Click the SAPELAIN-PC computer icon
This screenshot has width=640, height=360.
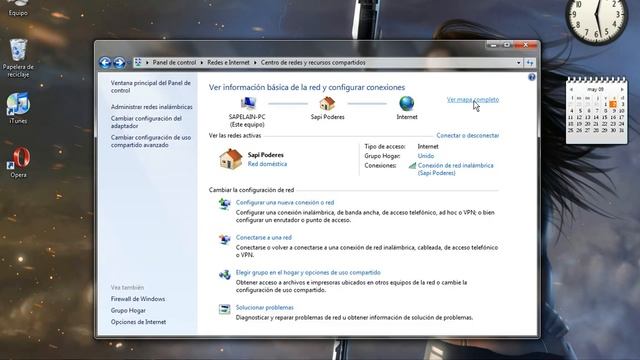tap(248, 104)
